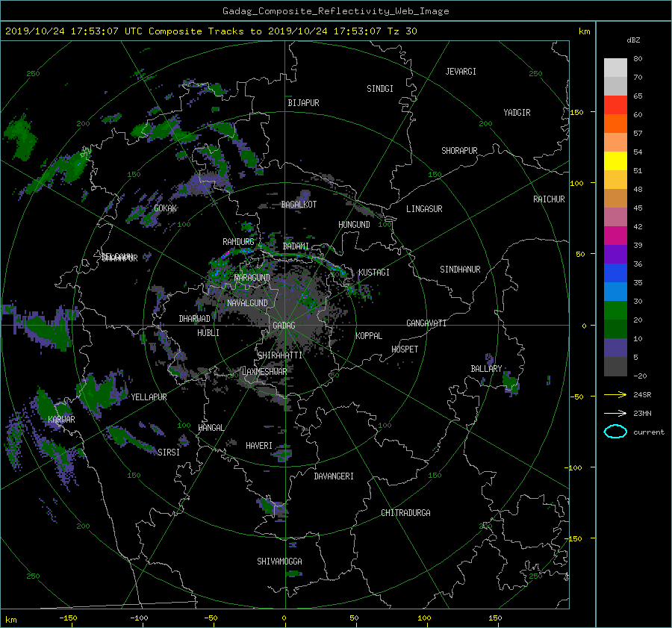Click the BALLARY city label
The height and width of the screenshot is (628, 672).
click(x=486, y=369)
